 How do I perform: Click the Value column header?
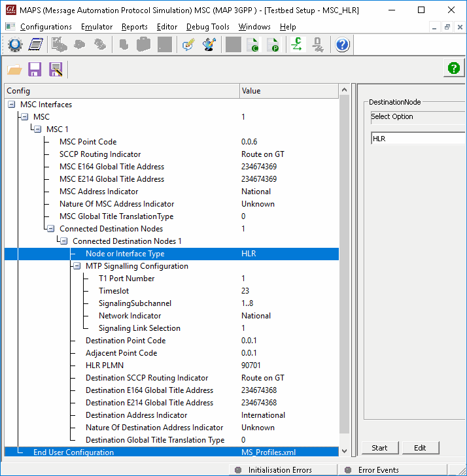pyautogui.click(x=289, y=91)
